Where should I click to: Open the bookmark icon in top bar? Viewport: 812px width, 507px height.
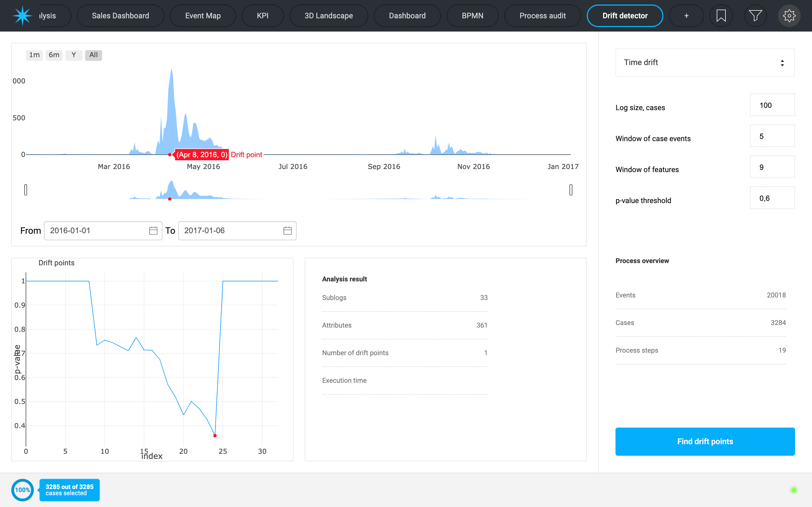[x=721, y=16]
